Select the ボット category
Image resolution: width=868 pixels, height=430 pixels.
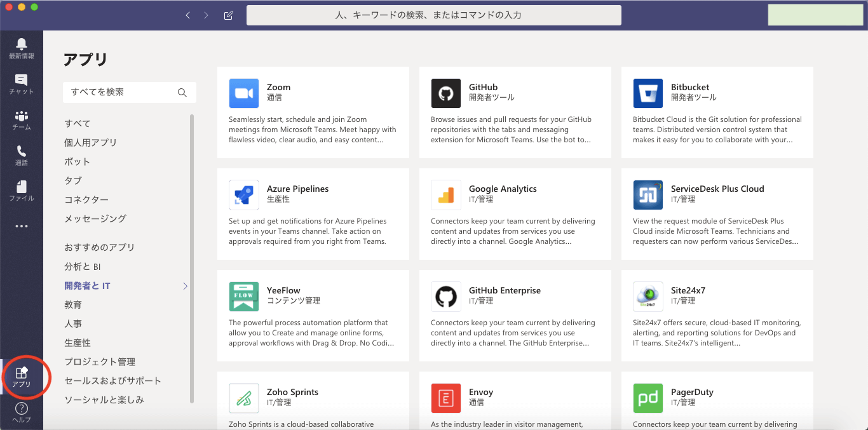tap(78, 162)
